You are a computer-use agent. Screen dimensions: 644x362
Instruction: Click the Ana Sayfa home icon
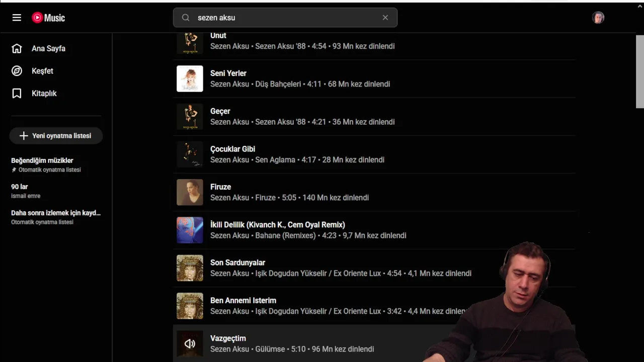[17, 48]
